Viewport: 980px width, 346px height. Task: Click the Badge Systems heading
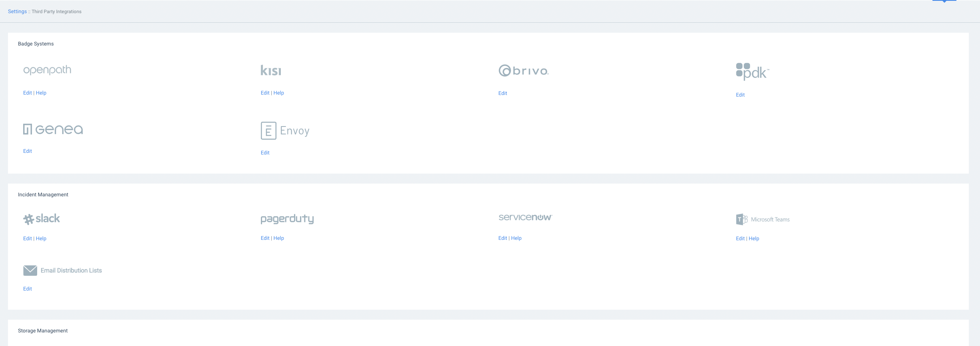tap(36, 44)
